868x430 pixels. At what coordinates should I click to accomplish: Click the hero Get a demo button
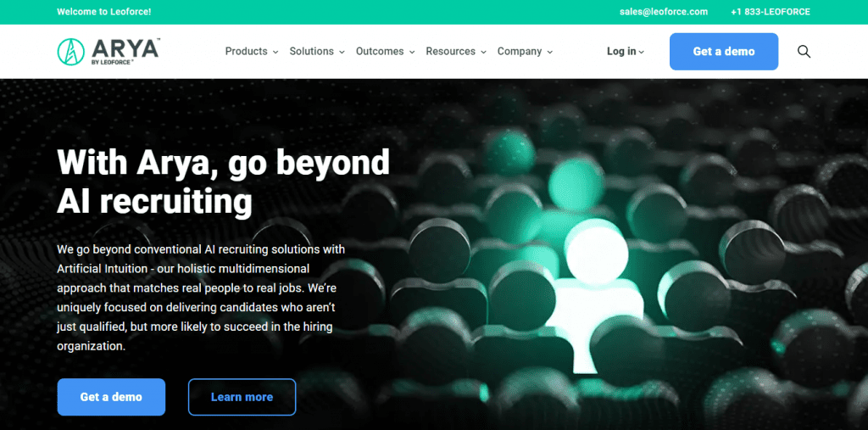click(x=111, y=397)
